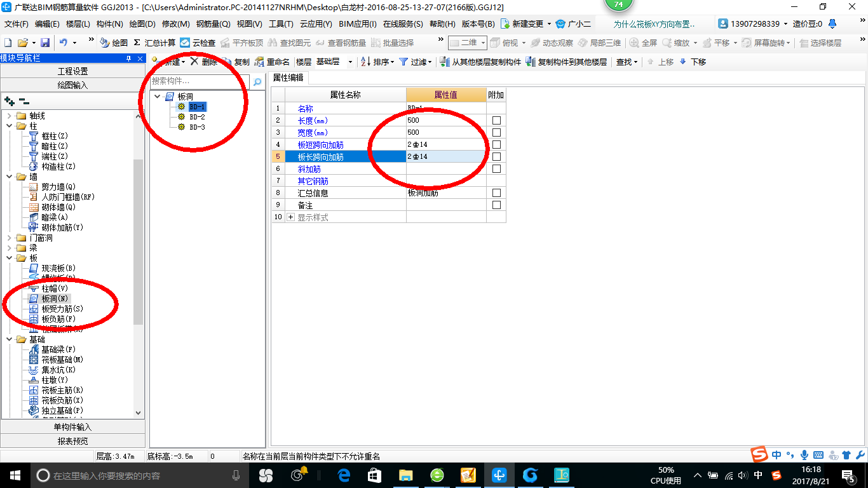Collapse the 墙 folder
The width and height of the screenshot is (868, 488).
(10, 177)
